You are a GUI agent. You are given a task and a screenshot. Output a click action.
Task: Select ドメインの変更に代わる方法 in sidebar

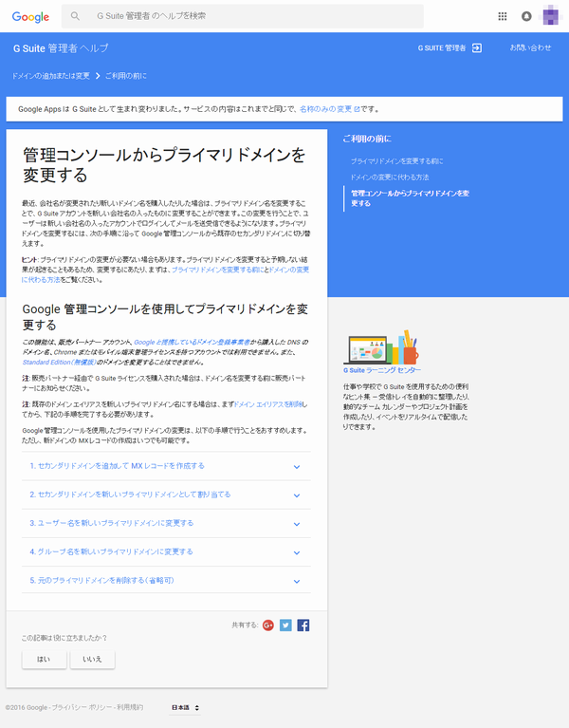click(x=390, y=177)
